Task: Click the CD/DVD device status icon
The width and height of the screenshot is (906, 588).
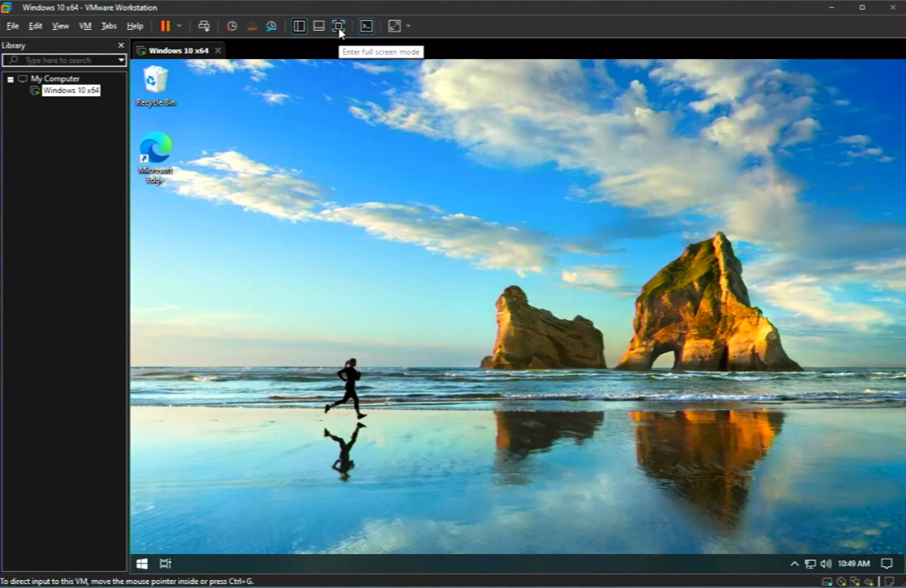Action: coord(841,582)
